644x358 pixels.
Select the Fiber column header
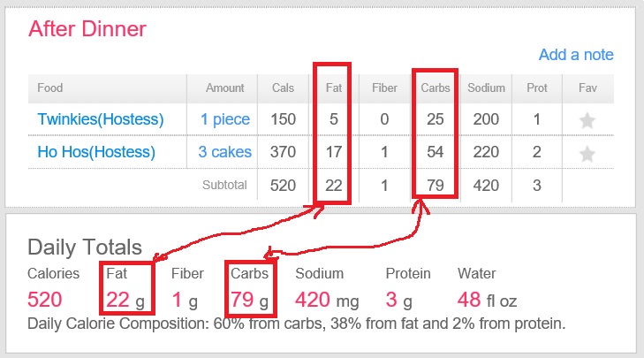click(x=384, y=88)
